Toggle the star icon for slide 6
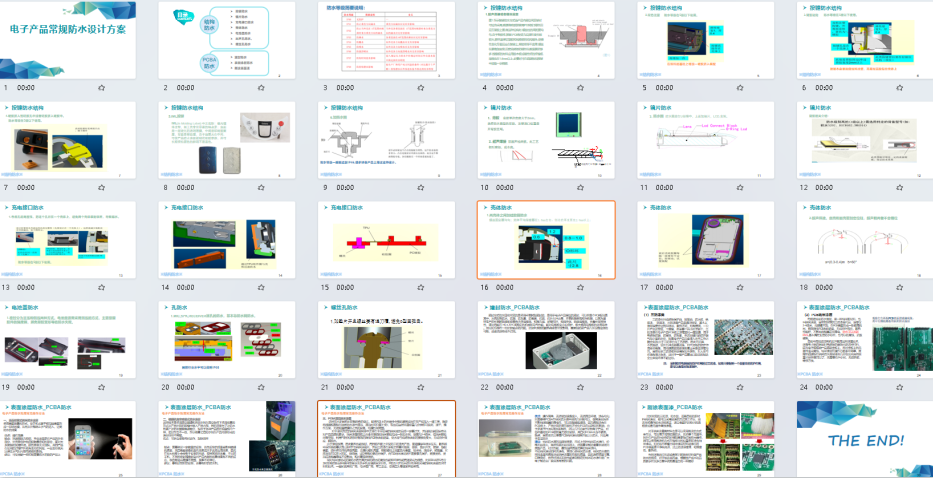 (x=900, y=88)
